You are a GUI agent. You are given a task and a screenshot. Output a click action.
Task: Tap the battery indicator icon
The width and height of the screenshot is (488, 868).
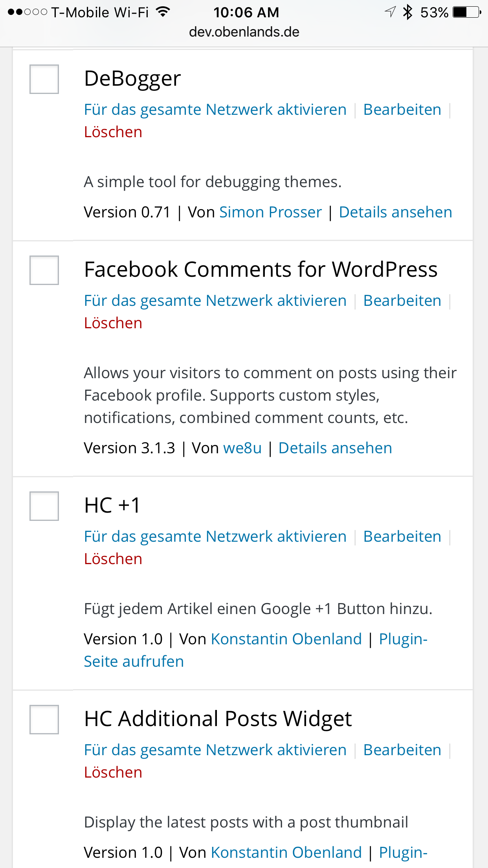466,12
